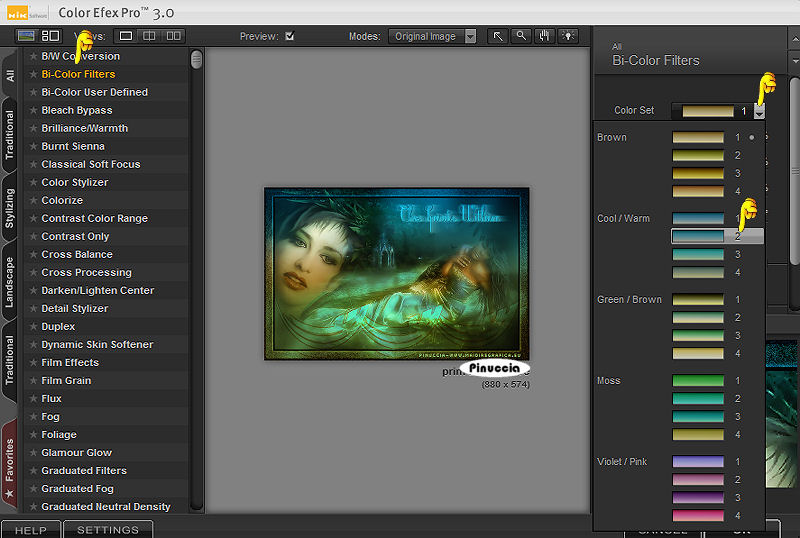Screen dimensions: 800x538
Task: Star the Bleach Bypass filter as favorite
Action: click(33, 110)
